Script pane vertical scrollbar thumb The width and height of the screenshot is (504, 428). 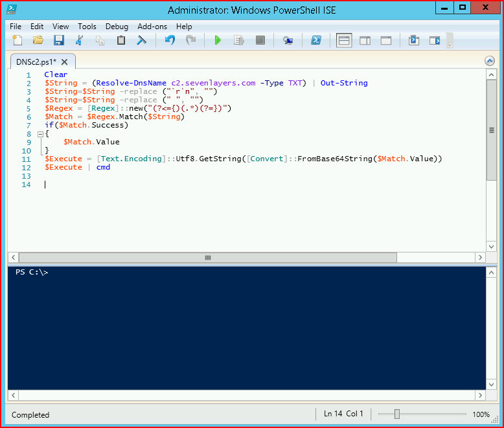491,130
